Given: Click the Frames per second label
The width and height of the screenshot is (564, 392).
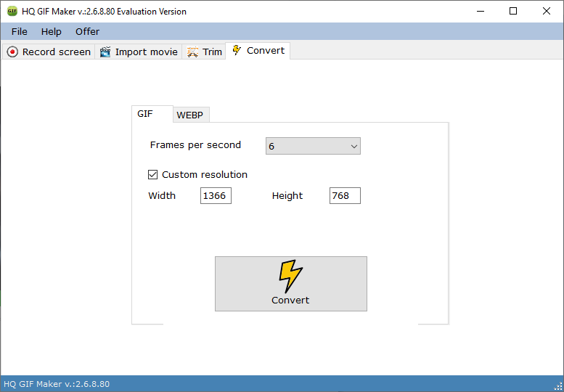Looking at the screenshot, I should point(195,145).
